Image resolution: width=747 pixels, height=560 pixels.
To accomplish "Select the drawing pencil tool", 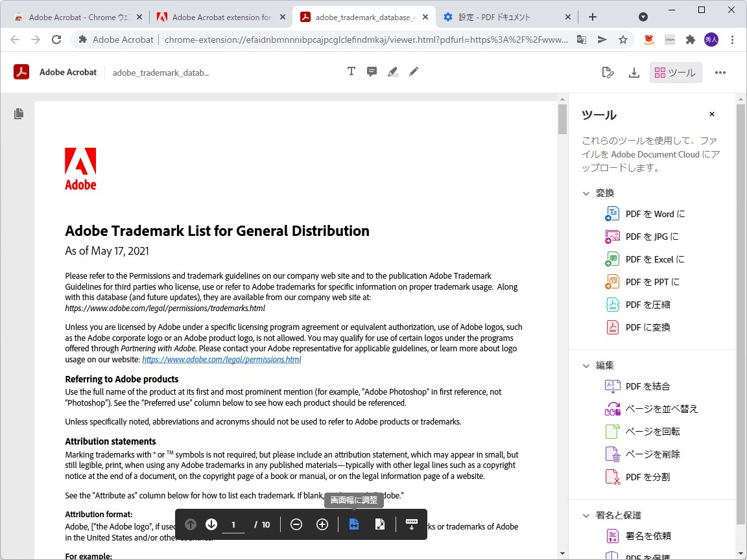I will coord(413,71).
